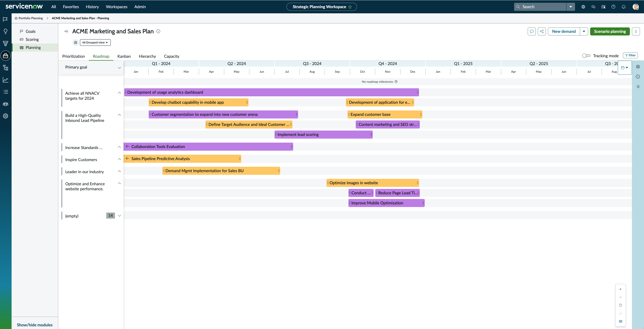
Task: Open the line chart icon in left rail
Action: click(x=6, y=80)
